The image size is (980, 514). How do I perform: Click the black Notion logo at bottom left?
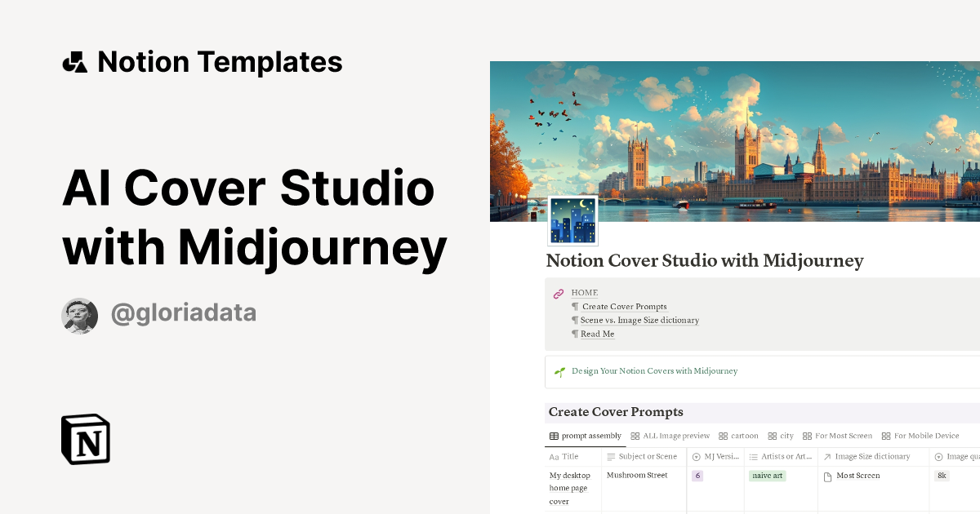pyautogui.click(x=85, y=439)
